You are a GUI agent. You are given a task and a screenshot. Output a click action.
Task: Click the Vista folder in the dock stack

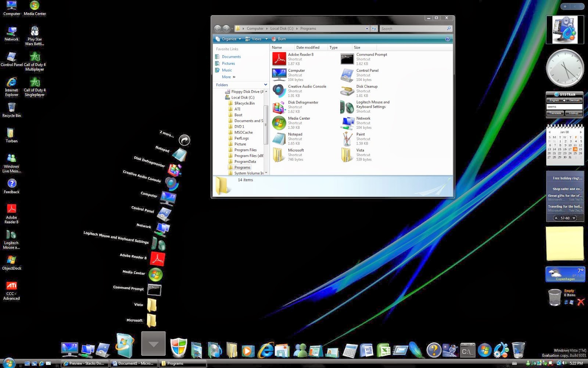tap(151, 305)
